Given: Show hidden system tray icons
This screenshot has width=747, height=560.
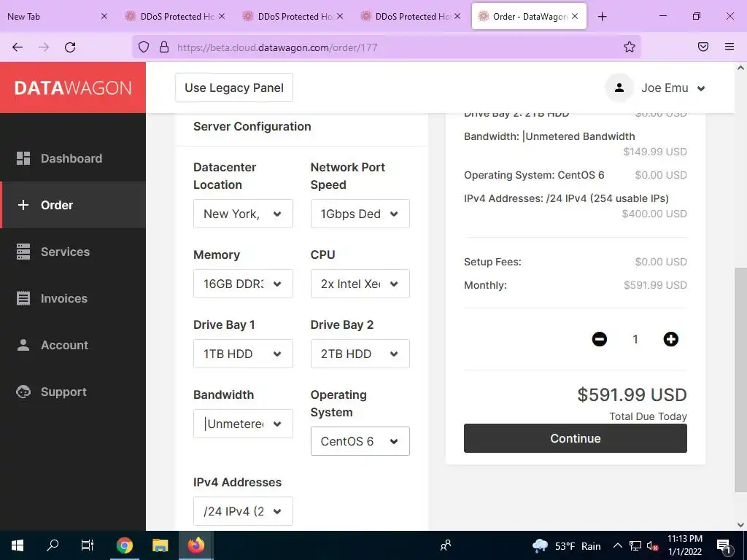Looking at the screenshot, I should pos(617,545).
